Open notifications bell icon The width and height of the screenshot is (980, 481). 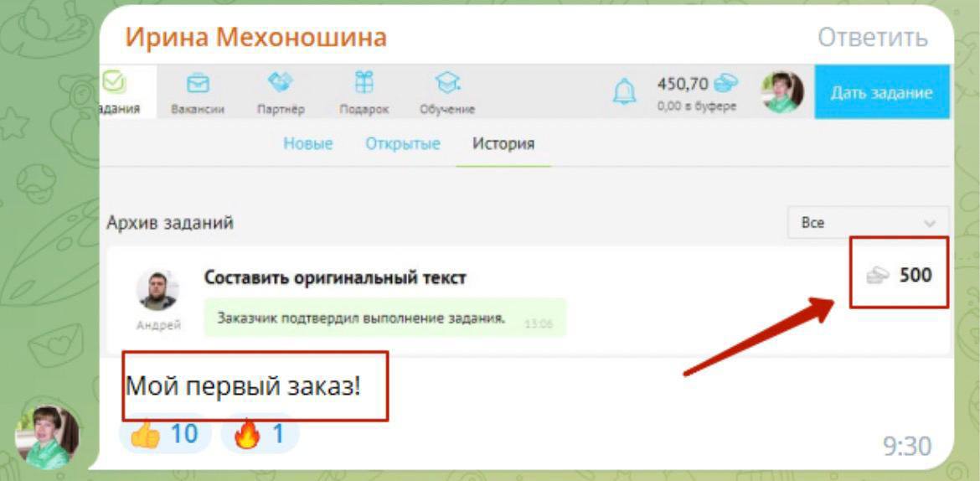coord(624,92)
